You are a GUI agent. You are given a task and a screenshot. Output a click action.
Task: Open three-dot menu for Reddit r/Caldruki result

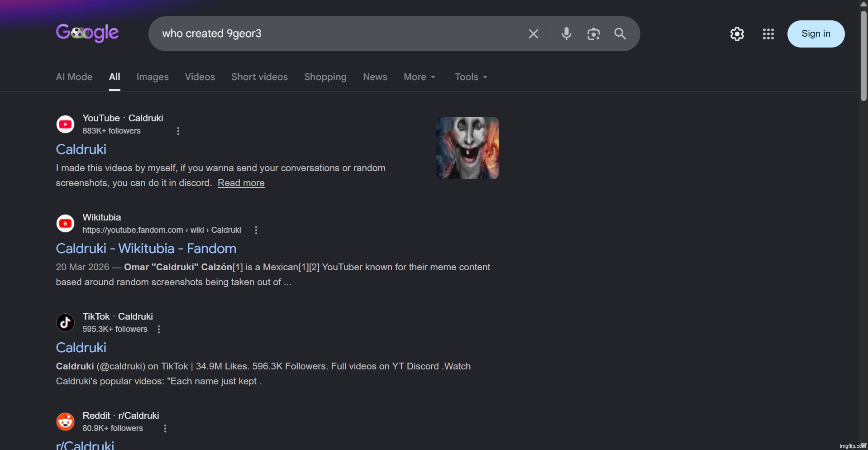pos(165,429)
